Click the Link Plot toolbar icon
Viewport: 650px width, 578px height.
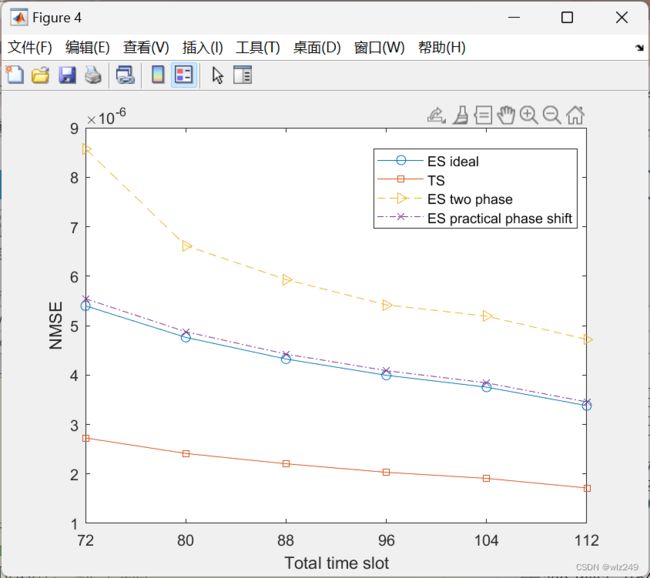coord(125,75)
